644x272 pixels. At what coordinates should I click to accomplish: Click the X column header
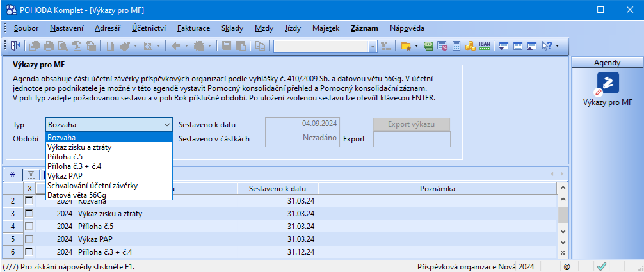tap(29, 189)
